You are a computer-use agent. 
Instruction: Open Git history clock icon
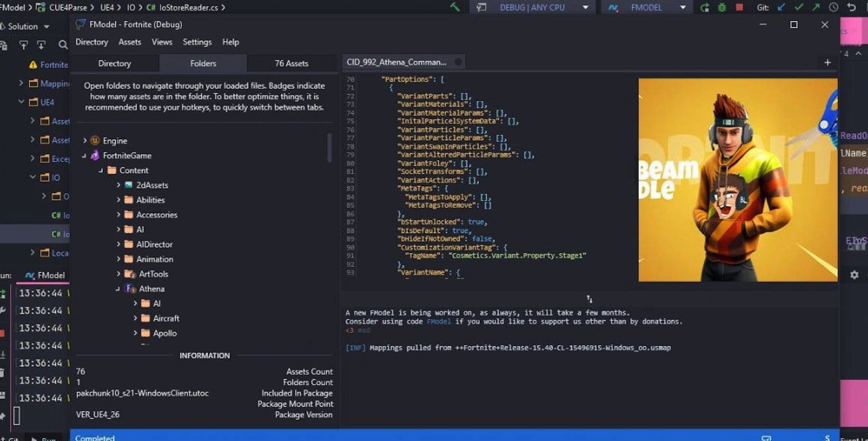point(833,8)
